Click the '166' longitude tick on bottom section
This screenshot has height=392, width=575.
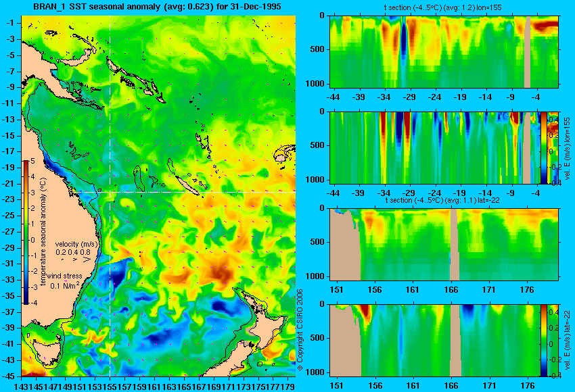[451, 386]
